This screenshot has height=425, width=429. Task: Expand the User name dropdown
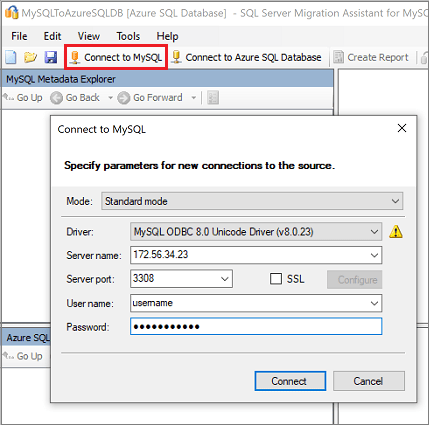coord(375,303)
